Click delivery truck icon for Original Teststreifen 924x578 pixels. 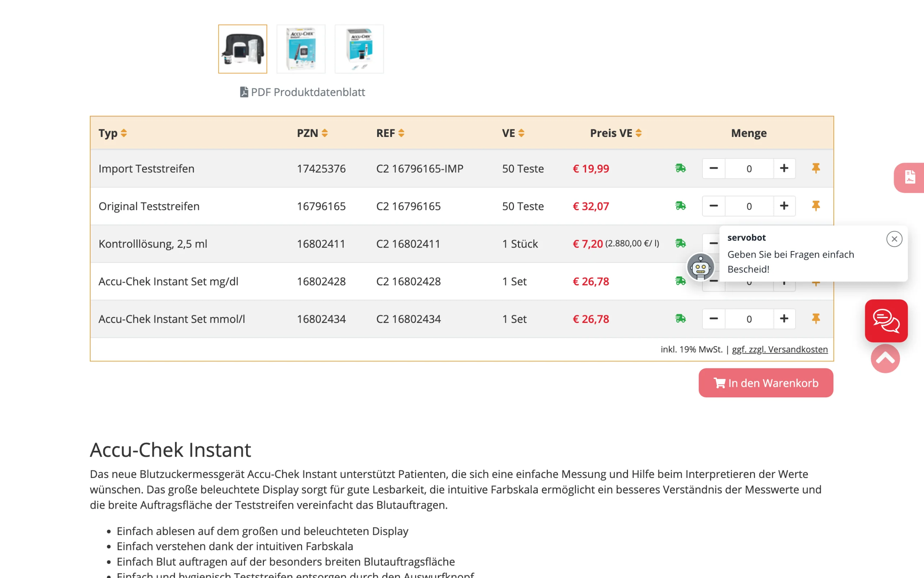pyautogui.click(x=680, y=206)
